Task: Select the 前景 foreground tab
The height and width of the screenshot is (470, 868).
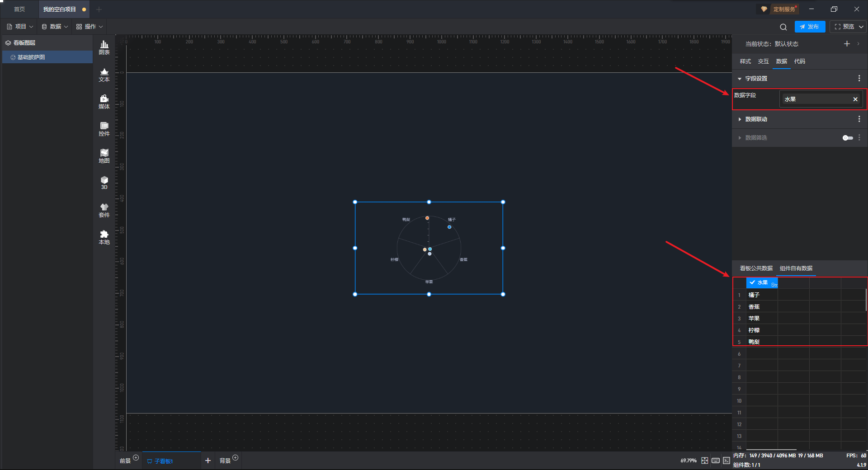Action: 125,461
